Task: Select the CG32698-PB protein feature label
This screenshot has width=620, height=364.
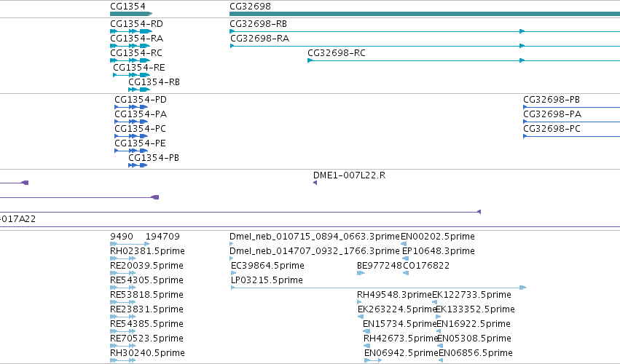Action: (552, 100)
